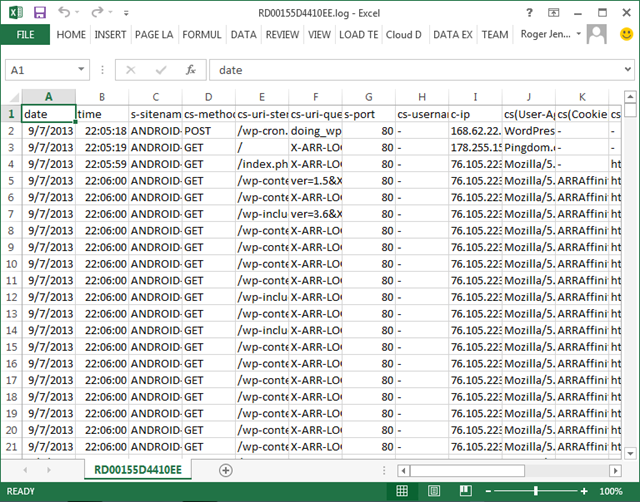Click next sheet navigation arrow
640x502 pixels.
49,470
